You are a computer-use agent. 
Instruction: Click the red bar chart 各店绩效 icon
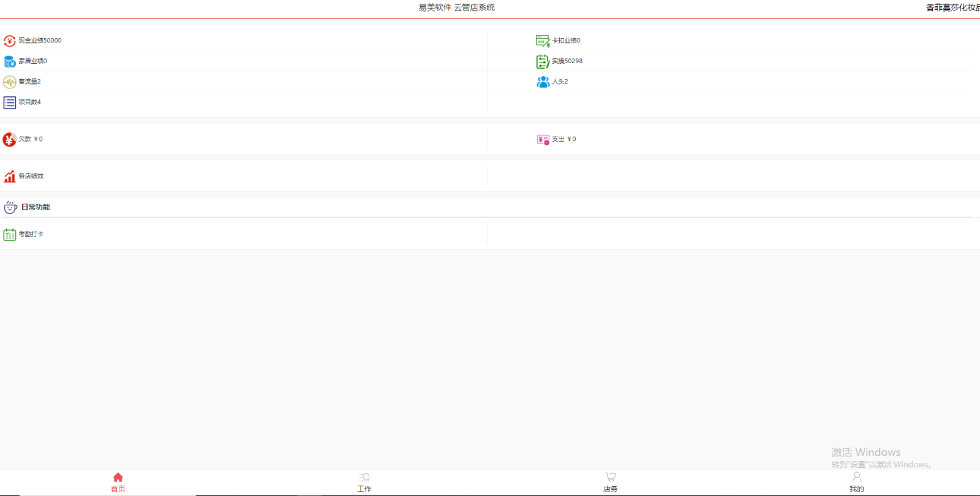click(9, 177)
